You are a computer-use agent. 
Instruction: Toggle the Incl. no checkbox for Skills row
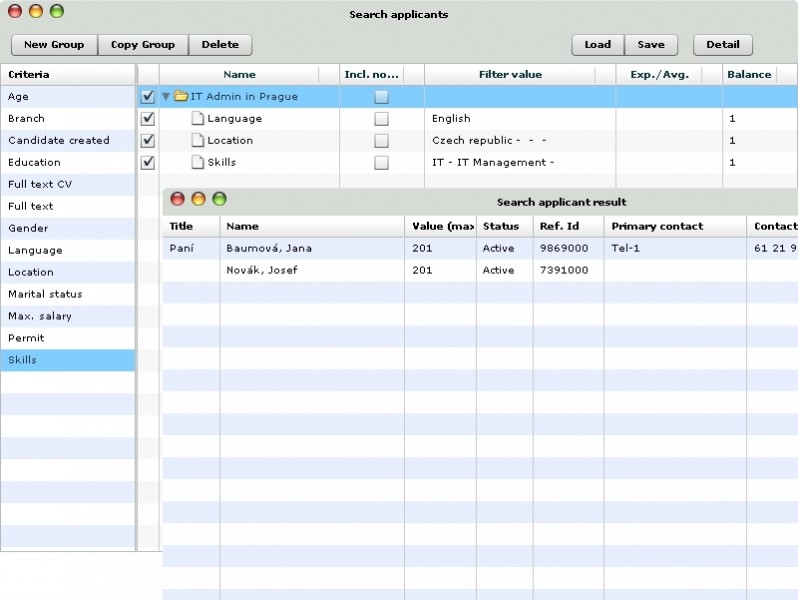pyautogui.click(x=381, y=163)
